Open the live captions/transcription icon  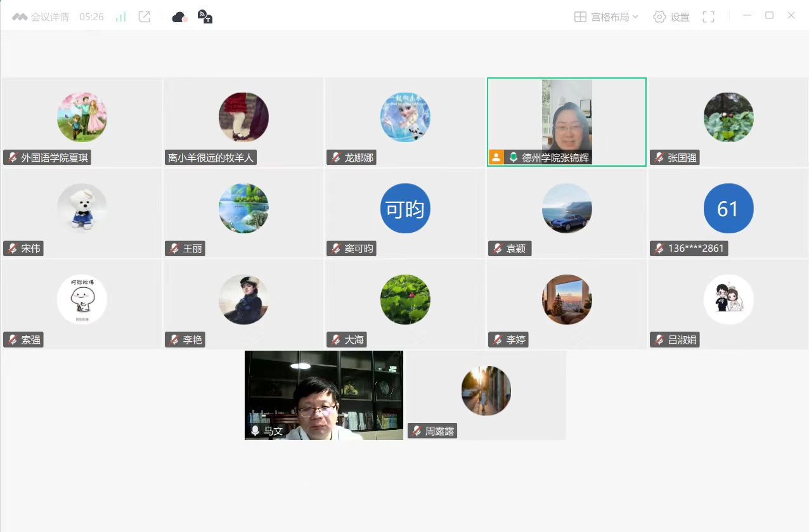[204, 17]
